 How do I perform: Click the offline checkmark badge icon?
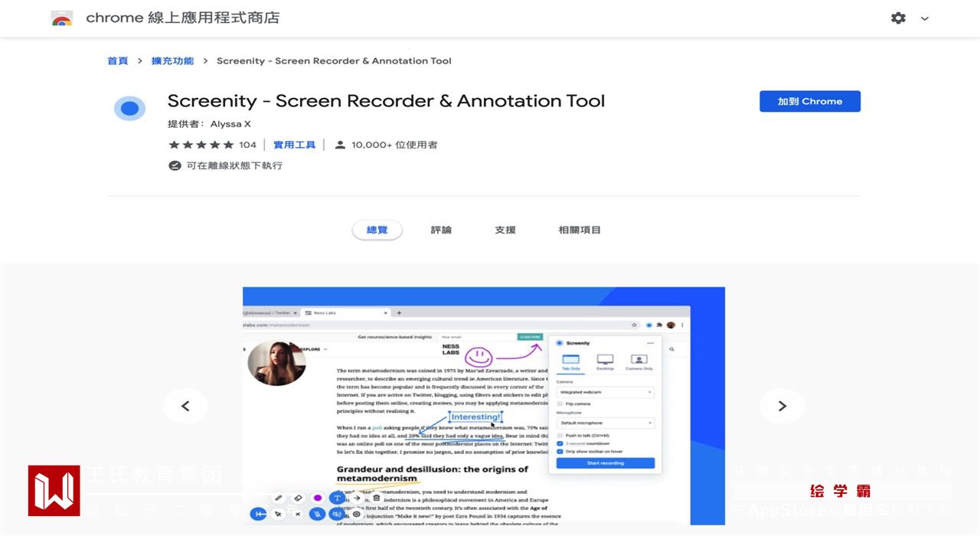click(x=175, y=165)
